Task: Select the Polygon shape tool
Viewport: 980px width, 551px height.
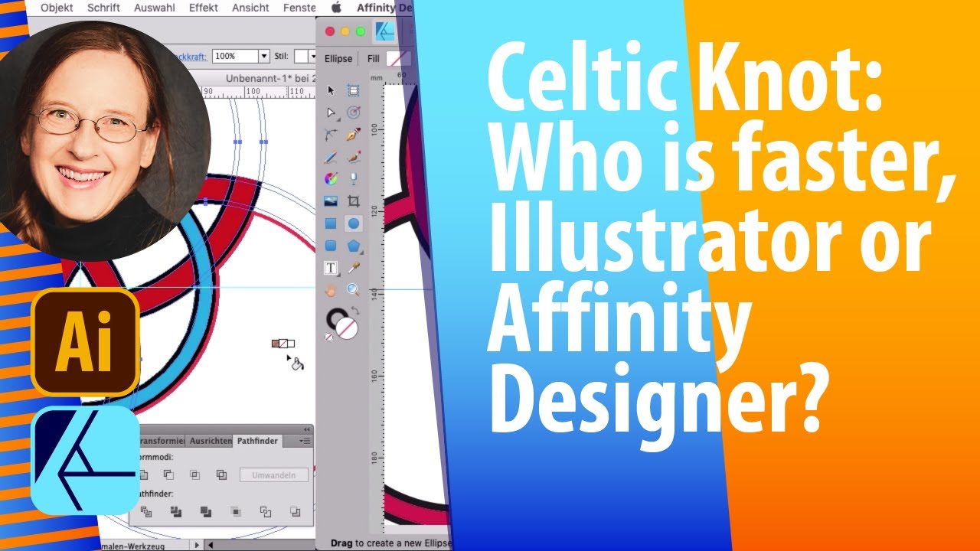Action: pos(353,246)
